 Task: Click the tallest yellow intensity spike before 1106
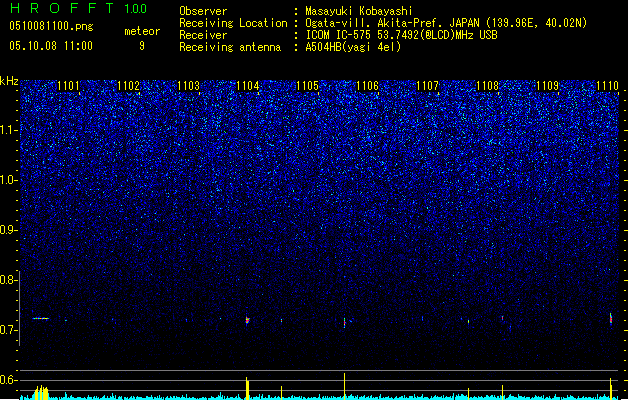(x=345, y=386)
